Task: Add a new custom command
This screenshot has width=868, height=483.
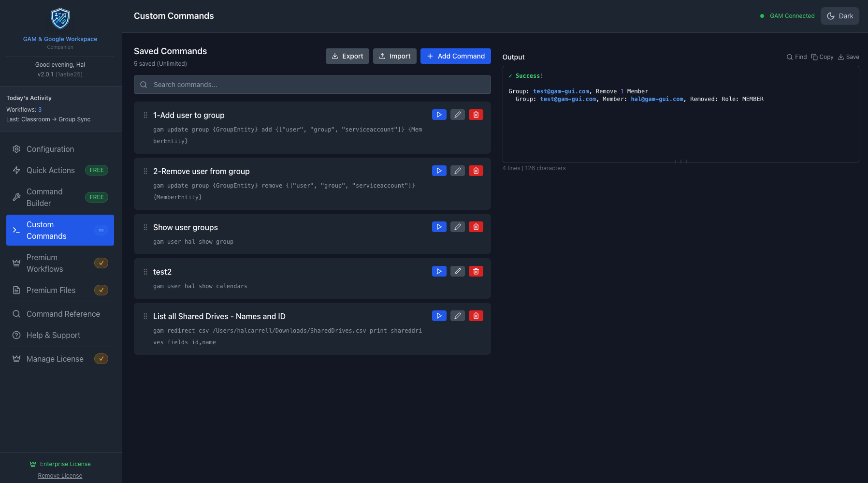Action: pos(456,56)
